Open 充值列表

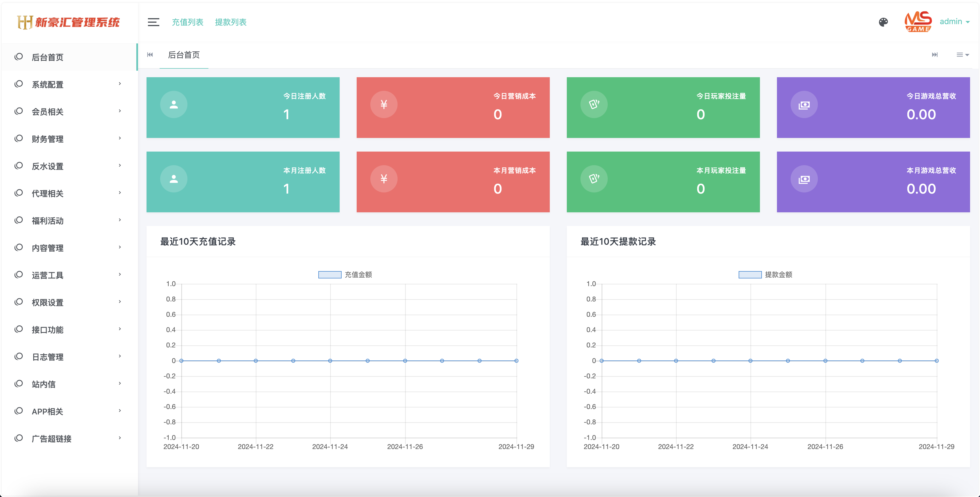pos(188,22)
